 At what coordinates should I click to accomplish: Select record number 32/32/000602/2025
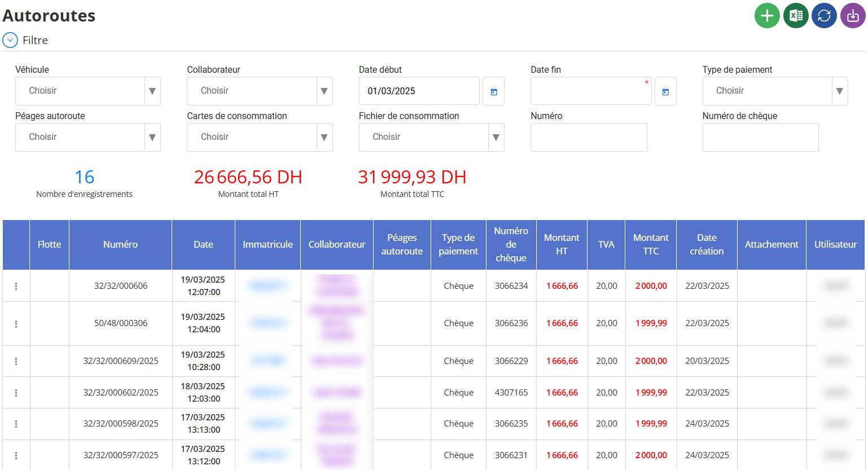click(x=121, y=393)
